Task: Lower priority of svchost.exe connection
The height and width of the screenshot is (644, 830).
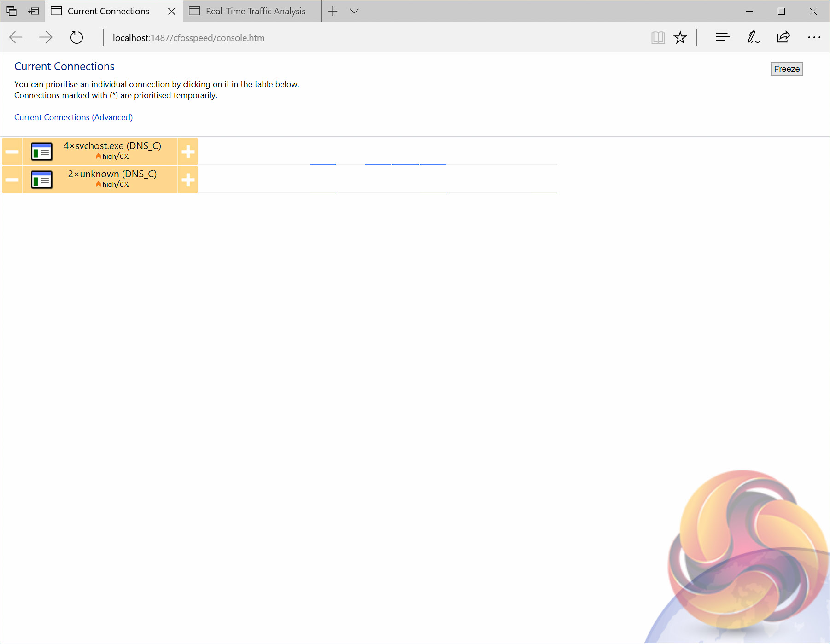Action: tap(12, 151)
